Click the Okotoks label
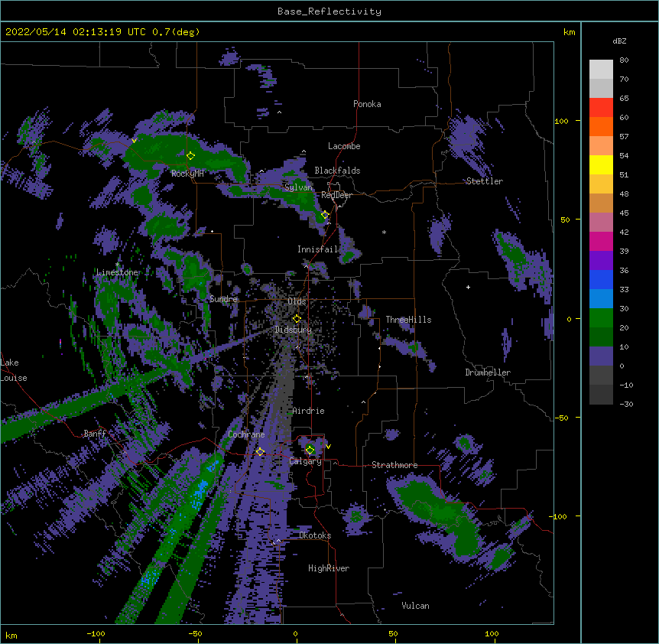The image size is (659, 644). pos(315,535)
